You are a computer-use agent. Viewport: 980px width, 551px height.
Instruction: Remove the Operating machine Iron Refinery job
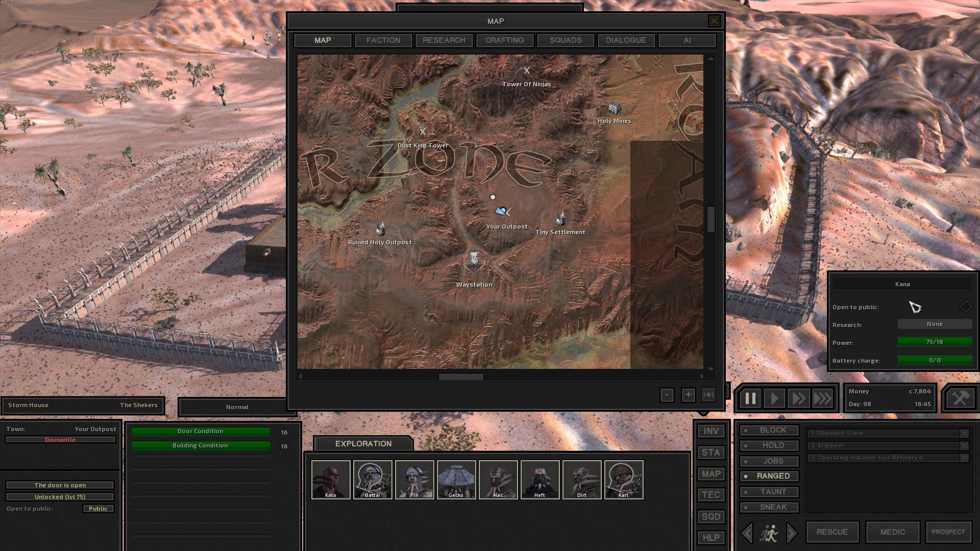(x=964, y=458)
